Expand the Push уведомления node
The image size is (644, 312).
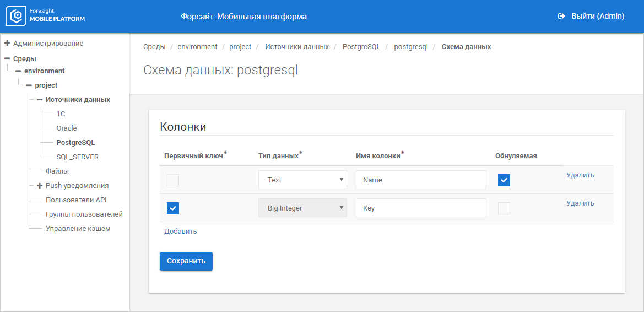(x=40, y=186)
